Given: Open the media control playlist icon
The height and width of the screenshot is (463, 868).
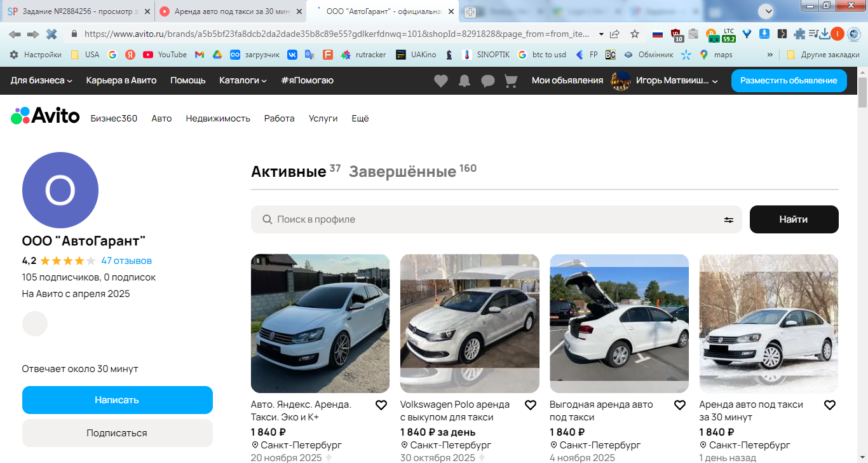Looking at the screenshot, I should click(x=813, y=34).
